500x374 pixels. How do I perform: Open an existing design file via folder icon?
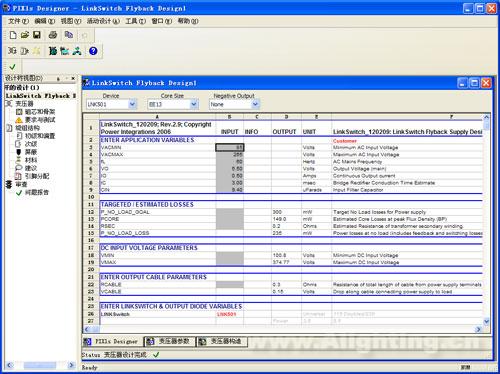click(x=25, y=35)
